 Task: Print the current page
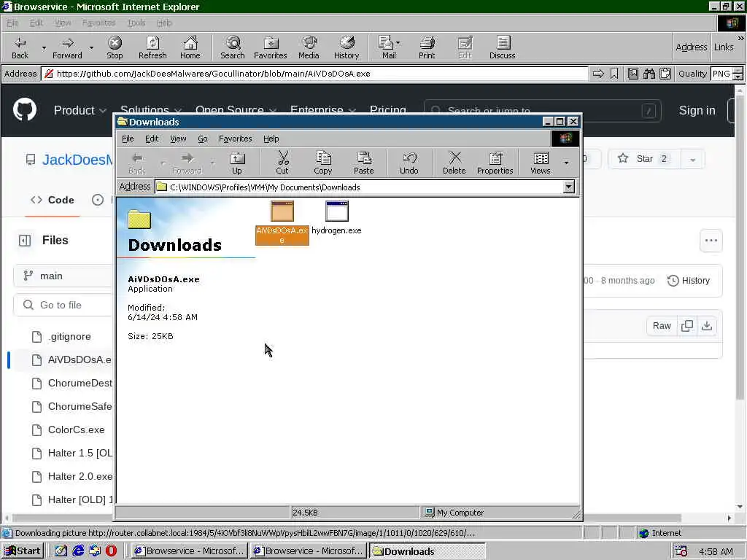[427, 47]
